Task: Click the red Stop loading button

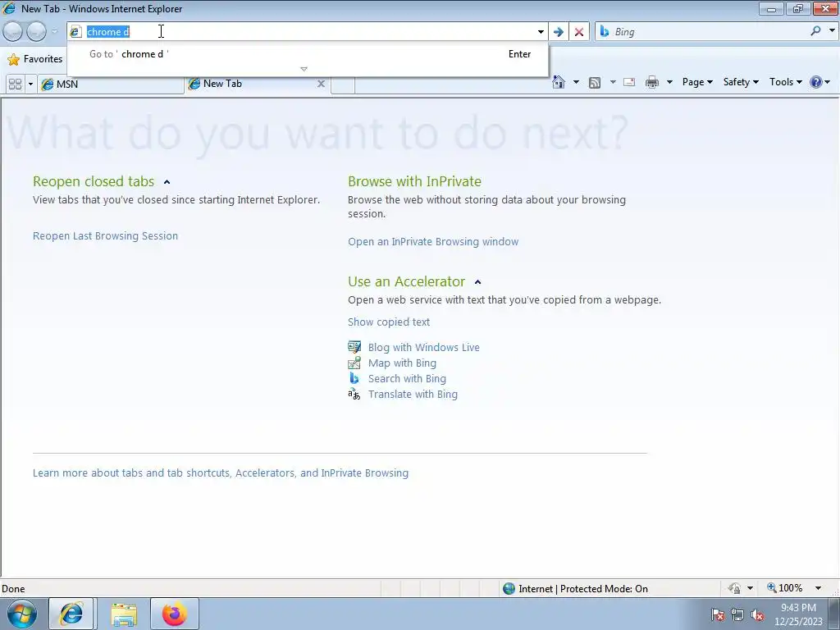Action: pos(579,32)
